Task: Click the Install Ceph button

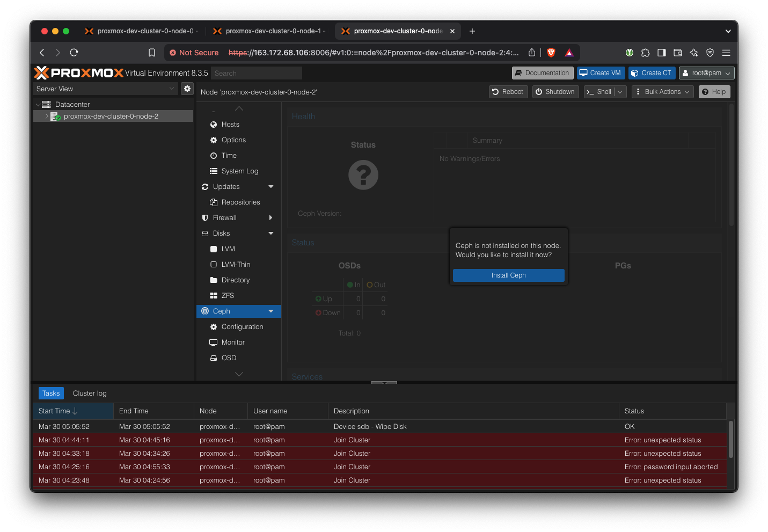Action: [x=508, y=275]
